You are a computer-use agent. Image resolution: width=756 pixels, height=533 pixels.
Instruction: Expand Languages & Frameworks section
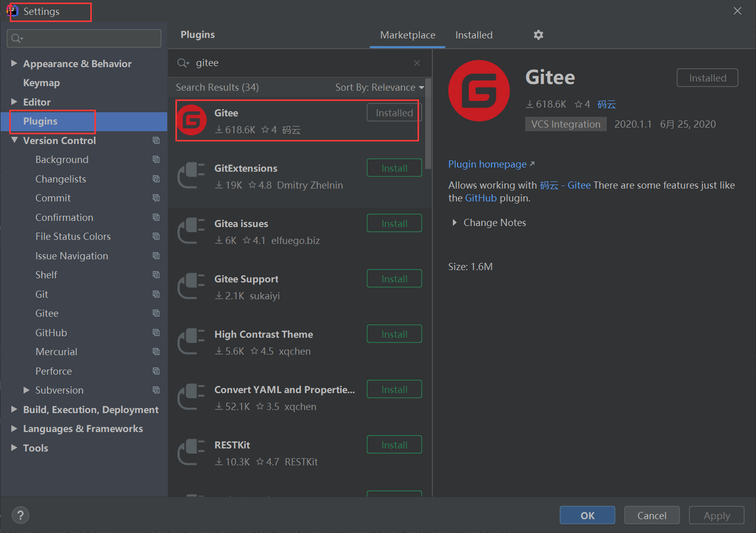point(14,428)
